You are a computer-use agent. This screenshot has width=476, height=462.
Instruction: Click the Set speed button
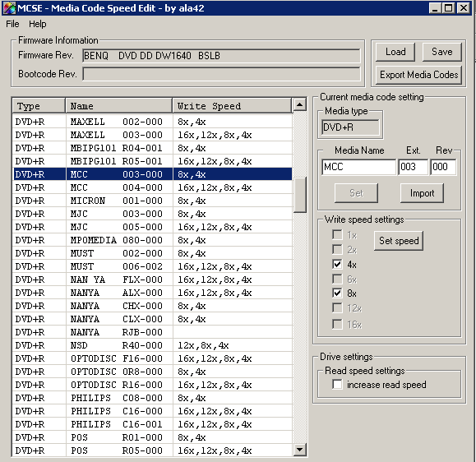[399, 241]
